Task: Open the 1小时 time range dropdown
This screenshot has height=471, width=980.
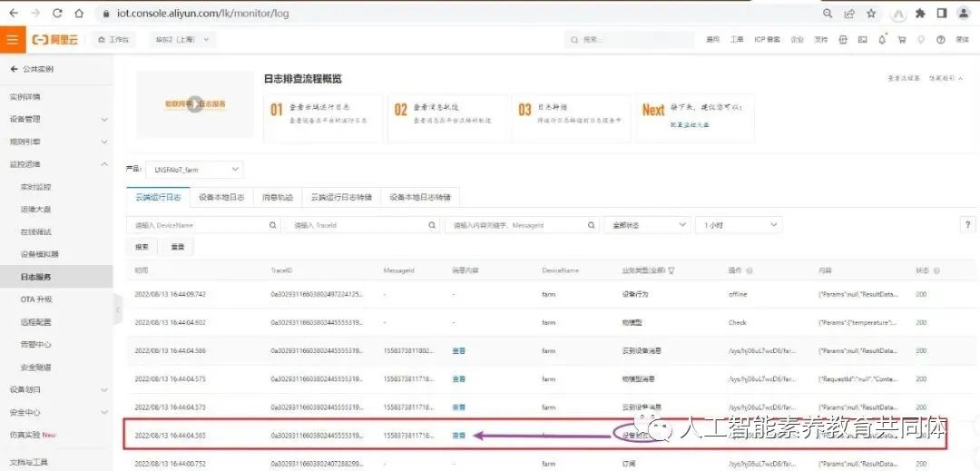Action: (739, 225)
